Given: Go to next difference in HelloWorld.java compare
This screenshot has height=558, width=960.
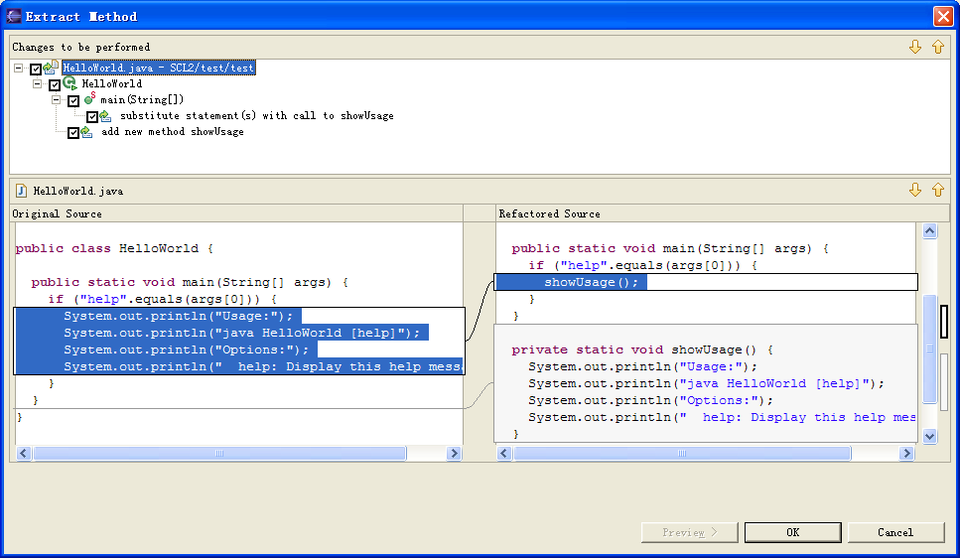Looking at the screenshot, I should click(x=915, y=190).
